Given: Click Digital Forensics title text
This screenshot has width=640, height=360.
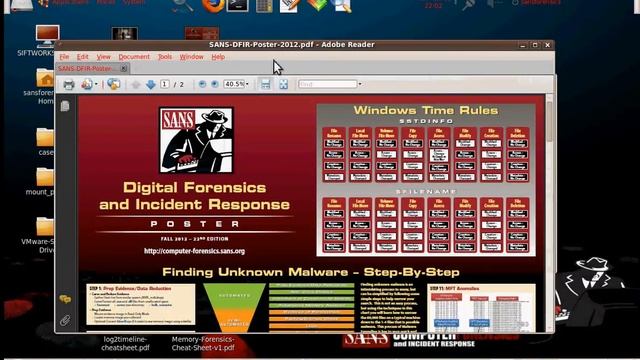Looking at the screenshot, I should coord(195,187).
